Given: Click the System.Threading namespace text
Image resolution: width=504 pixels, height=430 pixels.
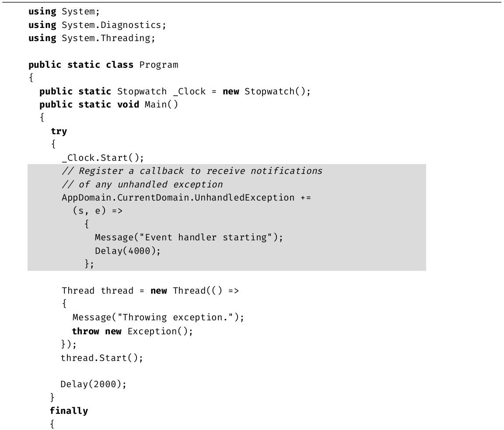Looking at the screenshot, I should tap(108, 38).
